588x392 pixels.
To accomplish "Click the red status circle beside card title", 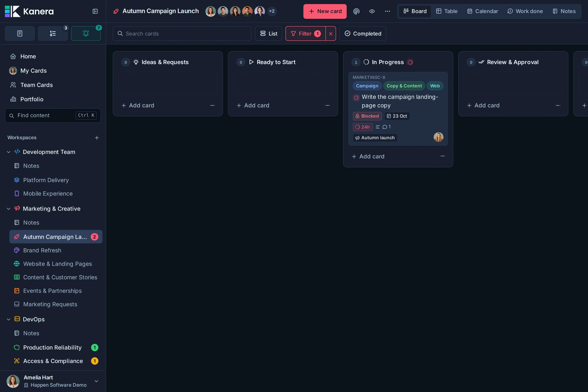I will point(356,98).
